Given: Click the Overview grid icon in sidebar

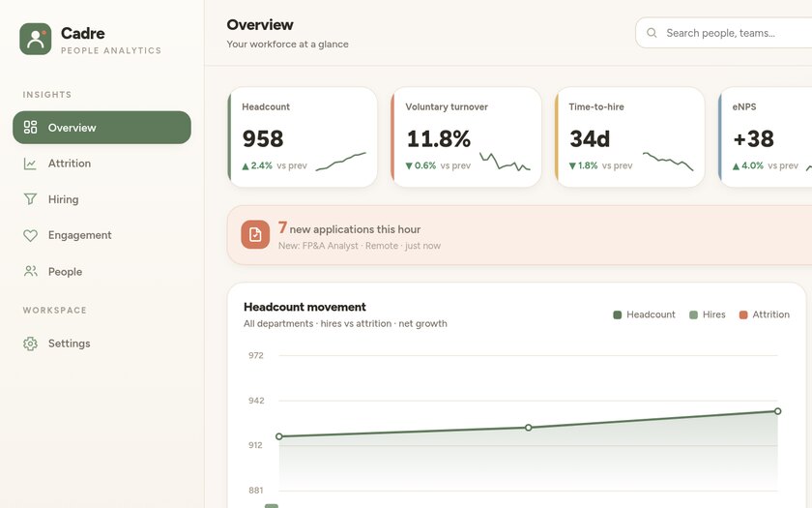Looking at the screenshot, I should coord(31,127).
